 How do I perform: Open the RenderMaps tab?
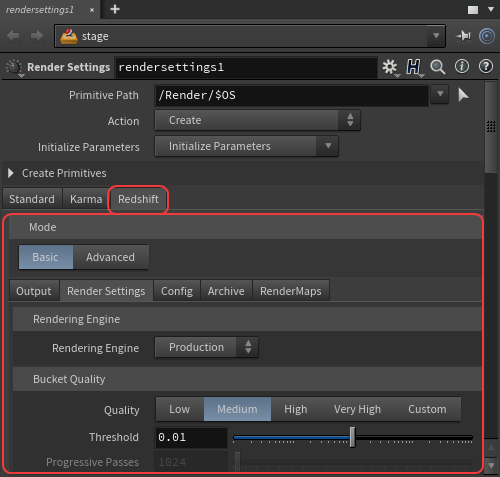point(291,291)
